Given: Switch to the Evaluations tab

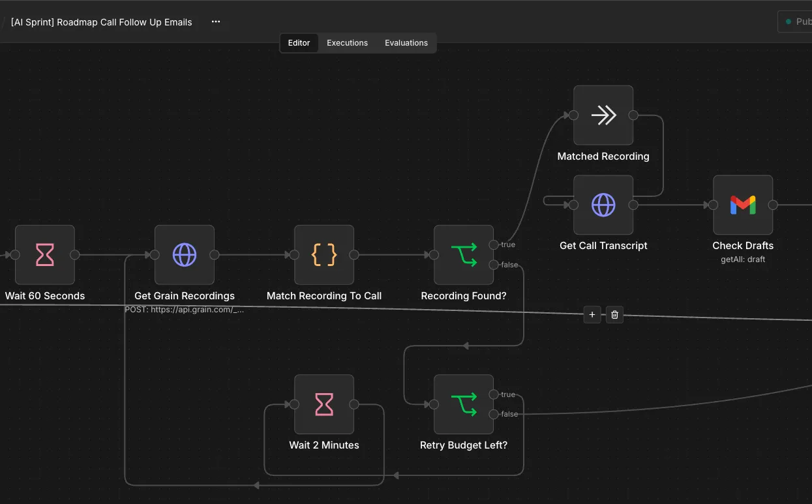Looking at the screenshot, I should point(406,43).
